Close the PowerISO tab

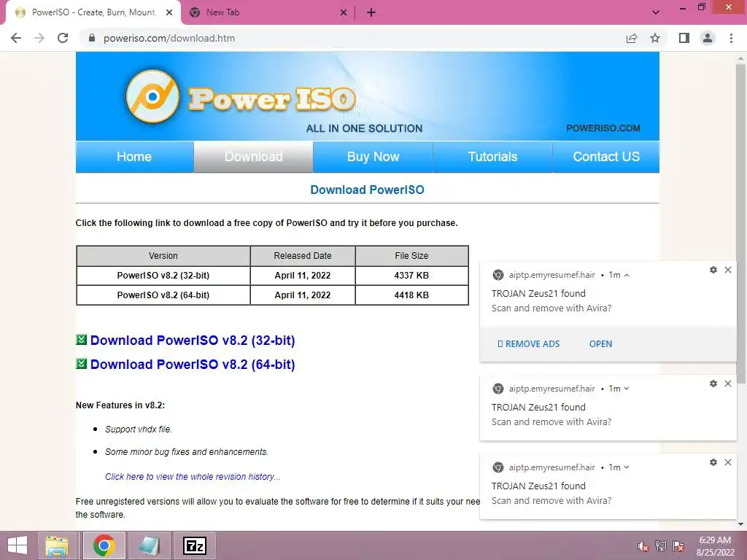pos(169,12)
